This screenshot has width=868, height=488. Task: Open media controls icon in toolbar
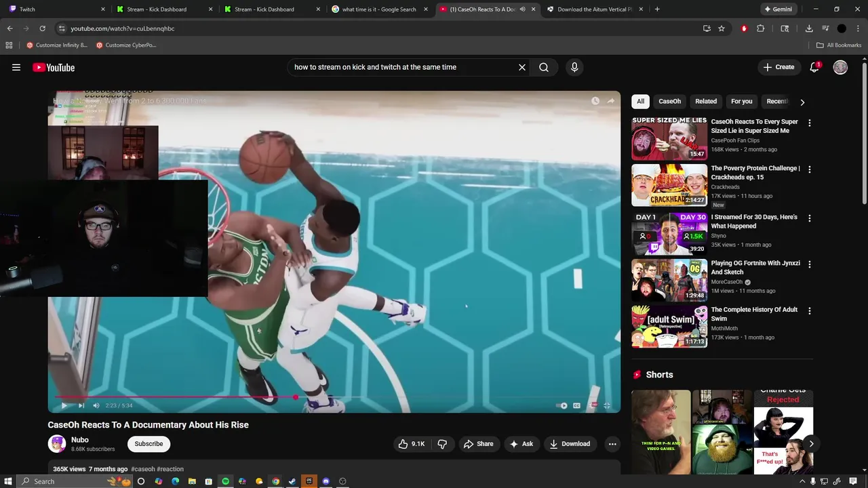click(825, 28)
